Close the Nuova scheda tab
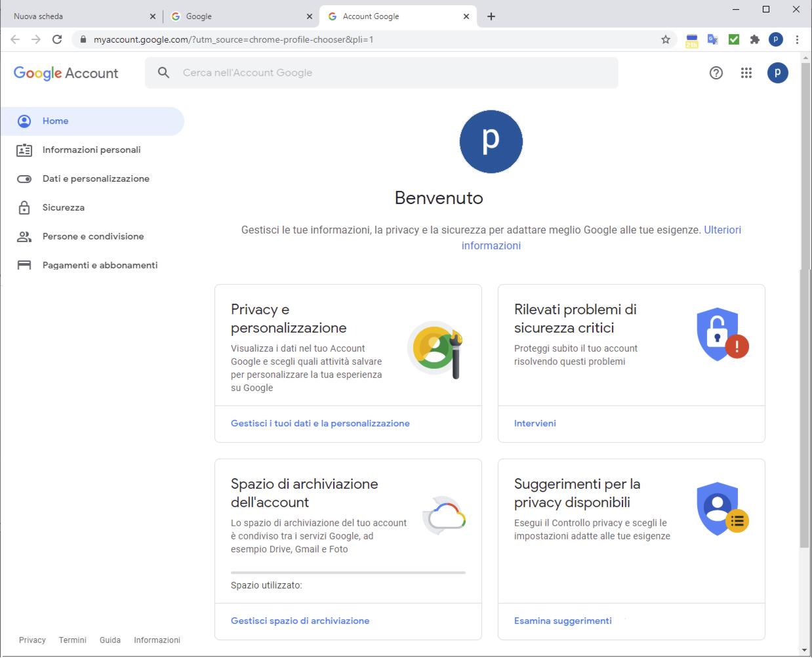Viewport: 812px width, 658px height. (x=153, y=16)
